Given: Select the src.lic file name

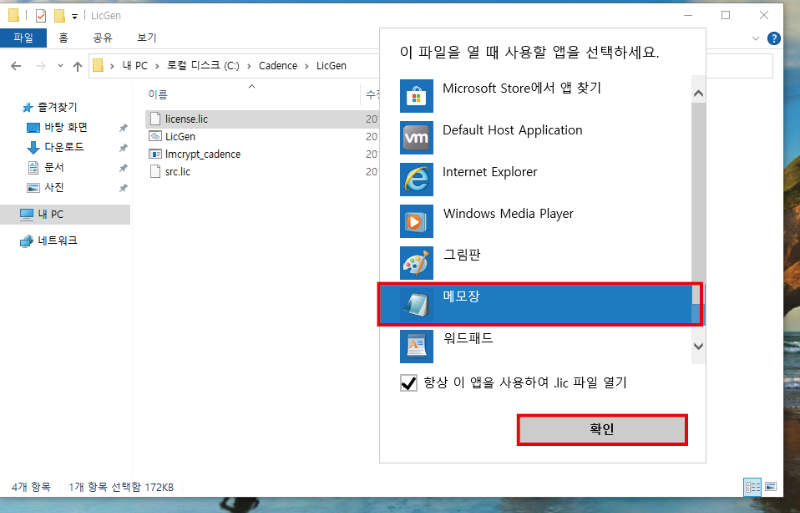Looking at the screenshot, I should (x=178, y=172).
